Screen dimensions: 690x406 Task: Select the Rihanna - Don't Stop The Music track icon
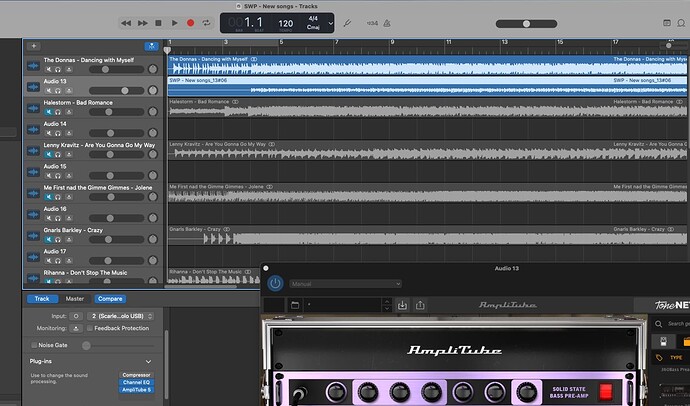pyautogui.click(x=33, y=278)
